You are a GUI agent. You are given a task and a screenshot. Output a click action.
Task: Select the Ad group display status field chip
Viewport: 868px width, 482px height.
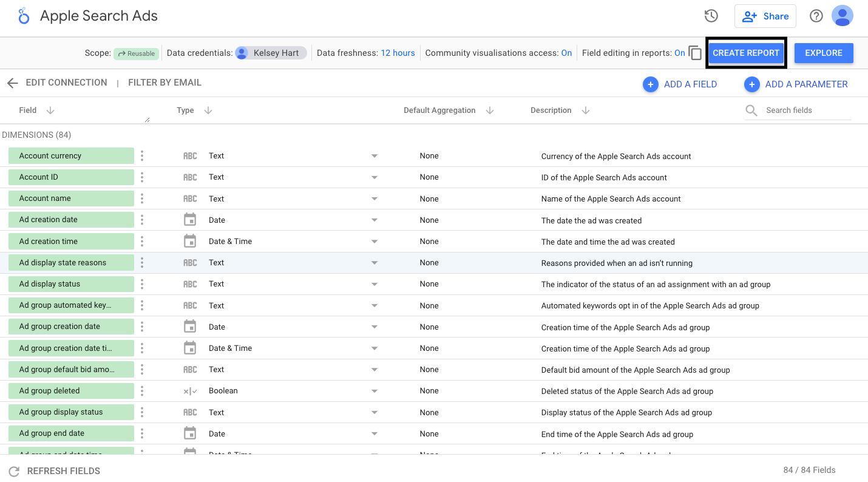click(x=71, y=412)
